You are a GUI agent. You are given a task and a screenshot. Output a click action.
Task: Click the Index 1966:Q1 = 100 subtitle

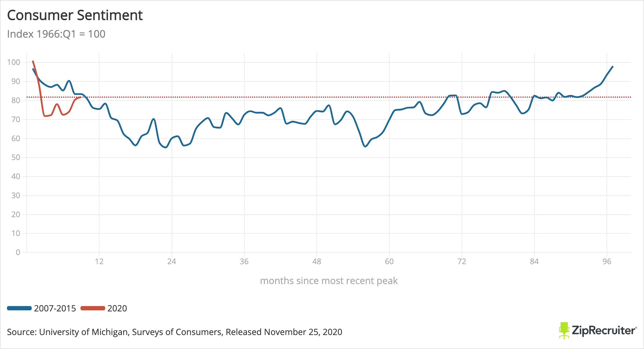[56, 34]
